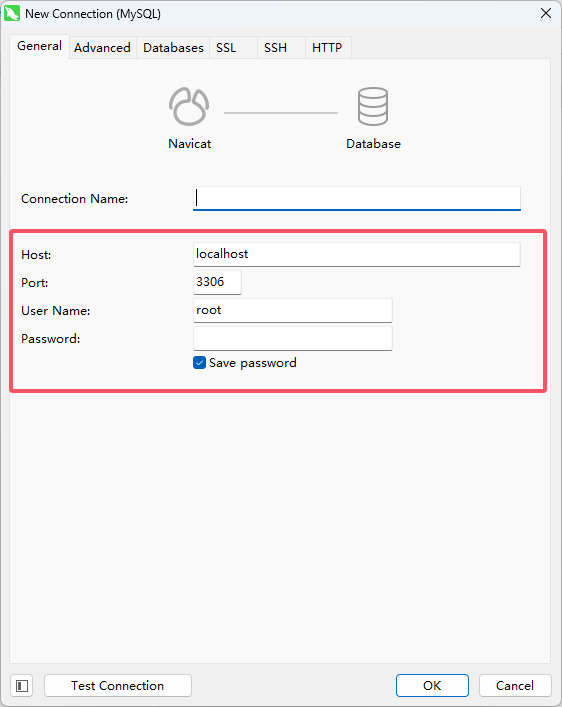Click the empty Password field

pyautogui.click(x=293, y=338)
